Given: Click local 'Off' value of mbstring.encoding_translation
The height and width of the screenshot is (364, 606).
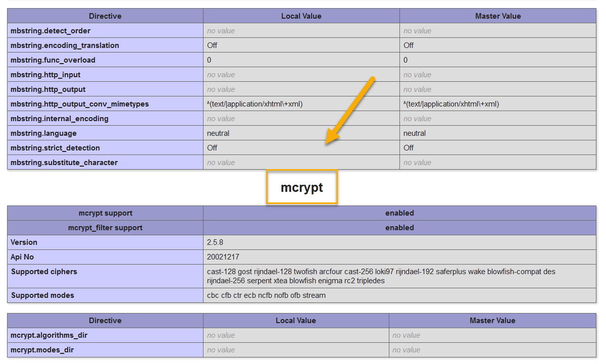Looking at the screenshot, I should (212, 45).
